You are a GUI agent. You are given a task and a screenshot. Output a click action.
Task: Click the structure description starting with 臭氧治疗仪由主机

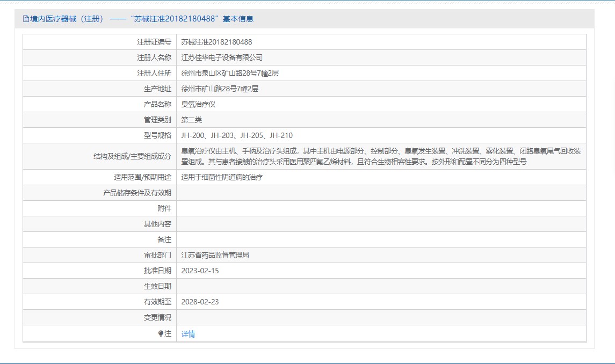click(x=381, y=156)
